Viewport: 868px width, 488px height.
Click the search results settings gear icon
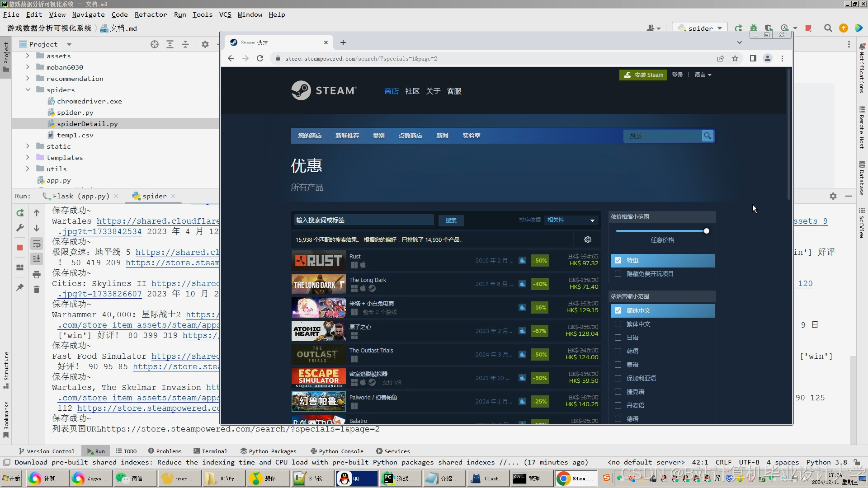coord(588,239)
